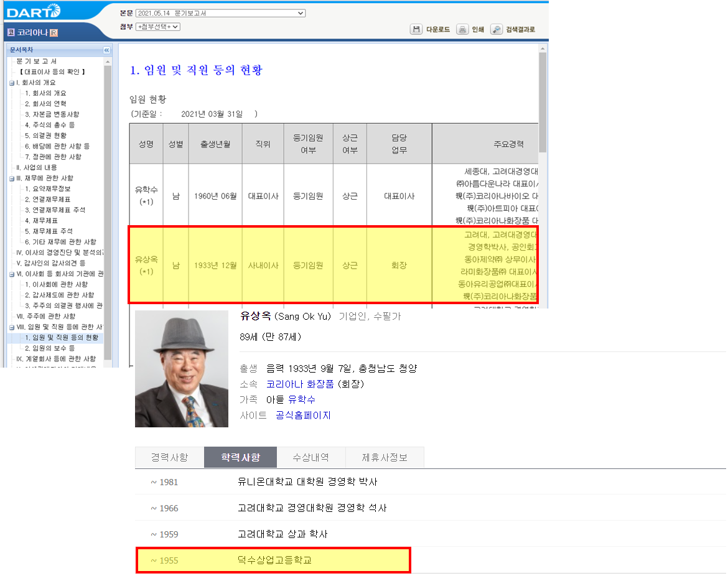
Task: Open the 코리아나 화장품 affiliation link
Action: coord(300,384)
